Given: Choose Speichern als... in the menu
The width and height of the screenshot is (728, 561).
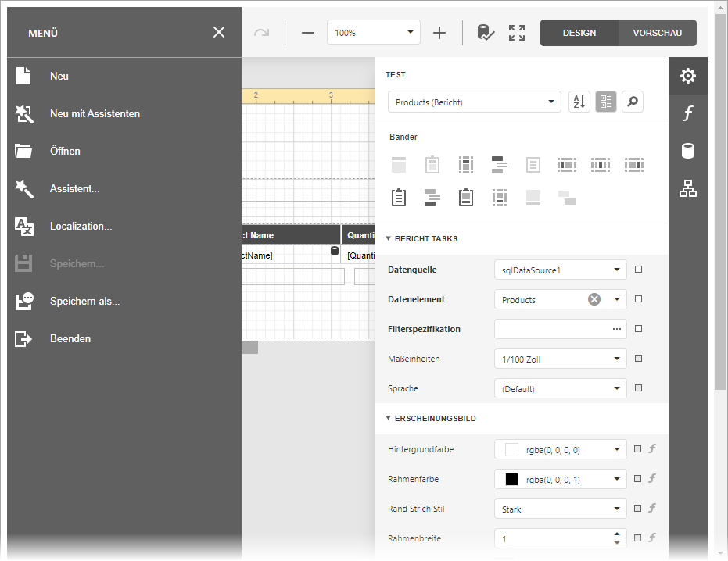Looking at the screenshot, I should pos(84,301).
